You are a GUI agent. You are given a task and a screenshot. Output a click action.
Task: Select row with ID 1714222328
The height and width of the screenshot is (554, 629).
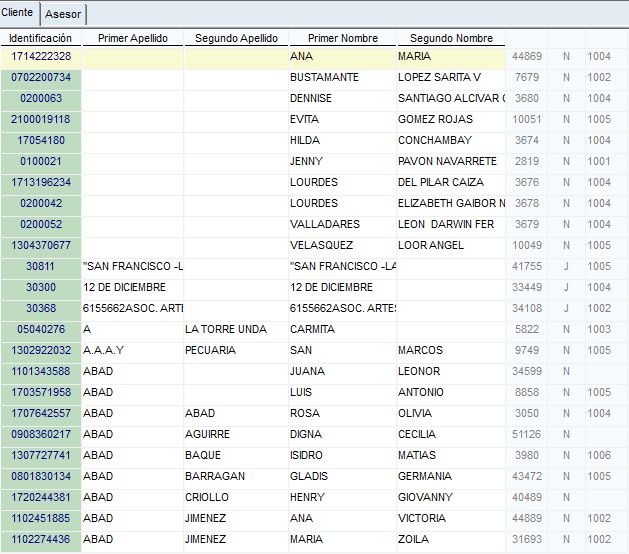(41, 57)
